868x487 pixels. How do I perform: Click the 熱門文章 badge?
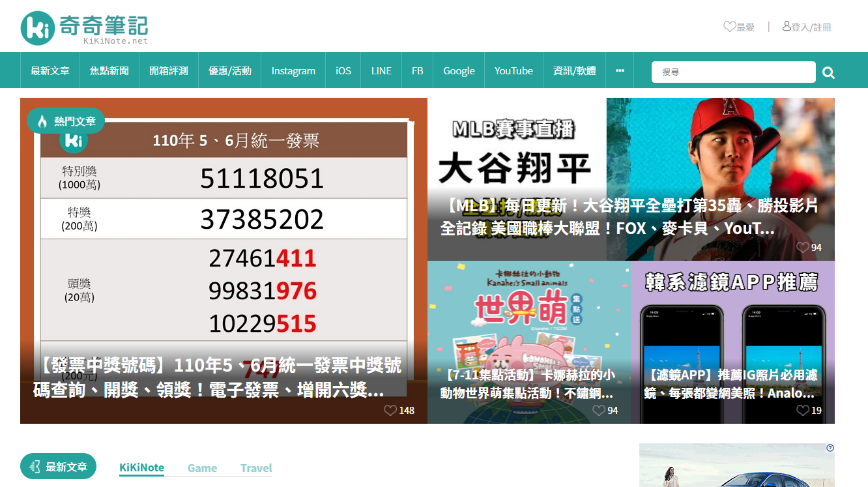66,121
